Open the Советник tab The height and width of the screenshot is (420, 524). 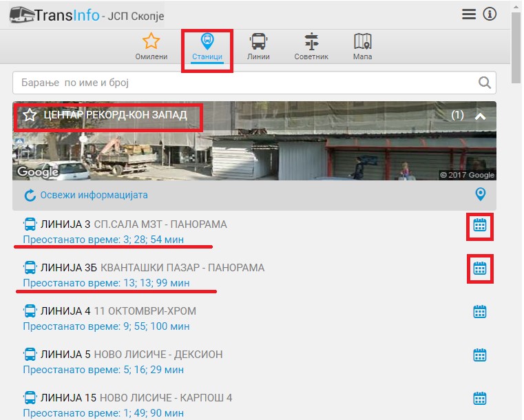[x=311, y=47]
